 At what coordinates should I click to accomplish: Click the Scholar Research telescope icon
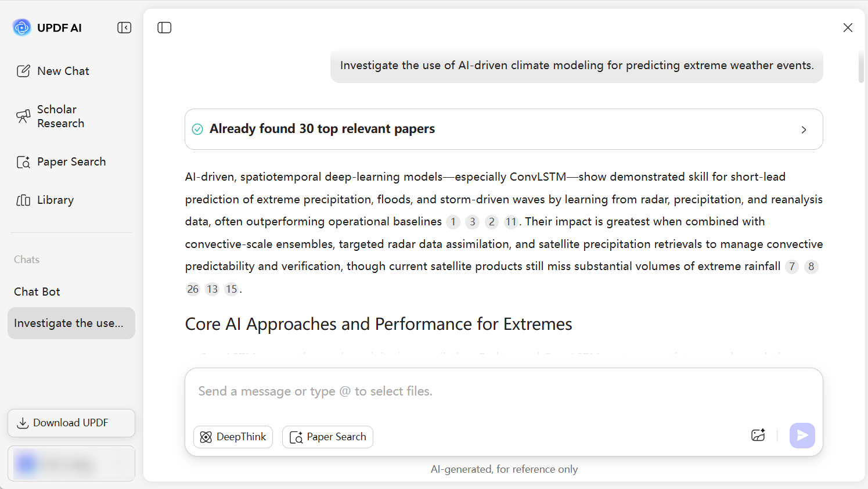pos(23,116)
